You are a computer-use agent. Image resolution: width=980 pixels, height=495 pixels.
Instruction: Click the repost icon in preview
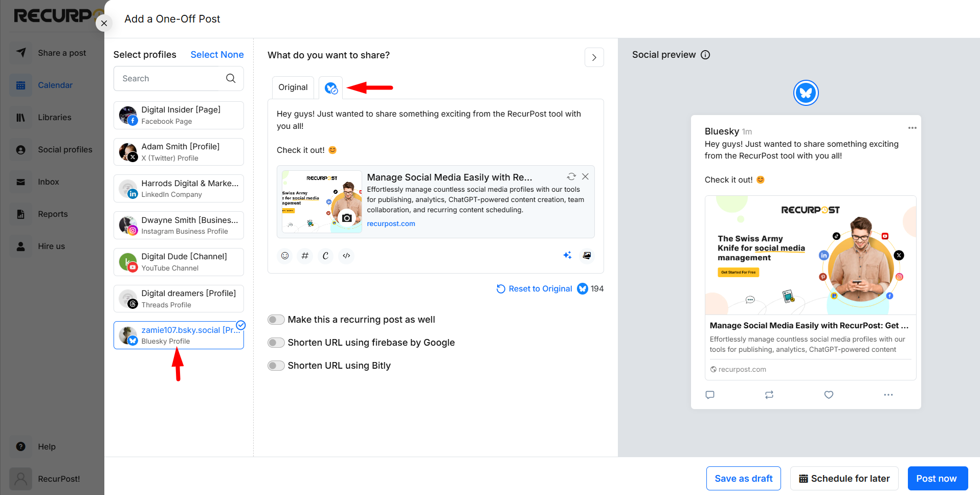[769, 395]
